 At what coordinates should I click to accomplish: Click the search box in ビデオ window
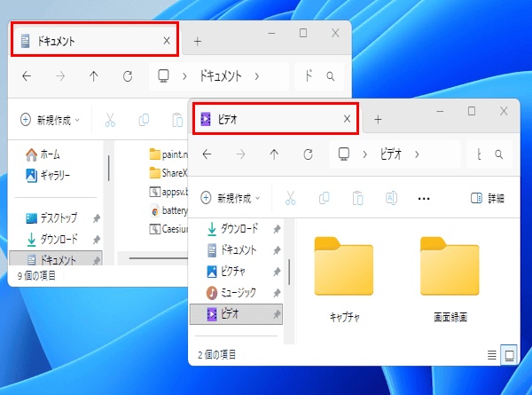tap(489, 154)
